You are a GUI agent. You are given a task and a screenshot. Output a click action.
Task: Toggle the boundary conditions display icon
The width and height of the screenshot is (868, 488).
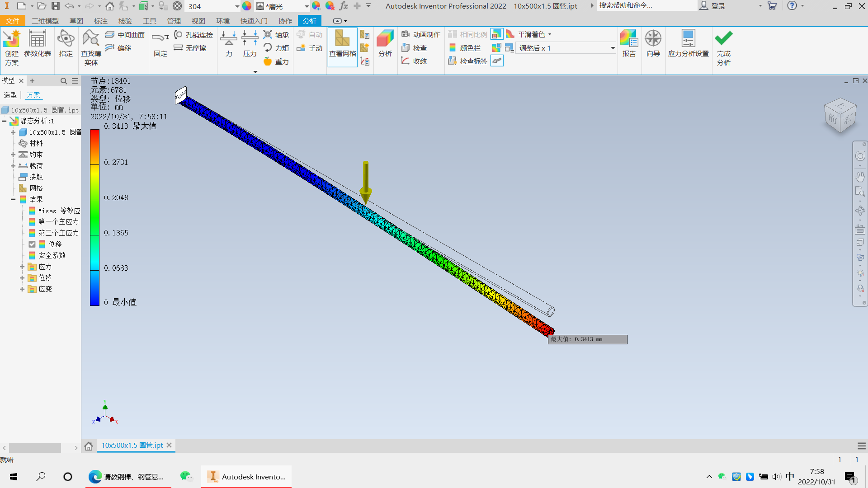tap(497, 61)
